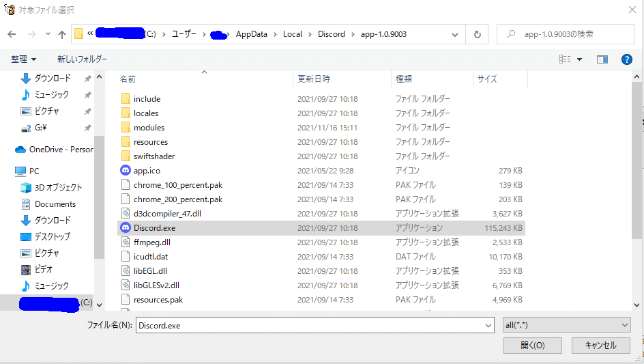644x364 pixels.
Task: Expand the address bar history dropdown
Action: pos(455,35)
